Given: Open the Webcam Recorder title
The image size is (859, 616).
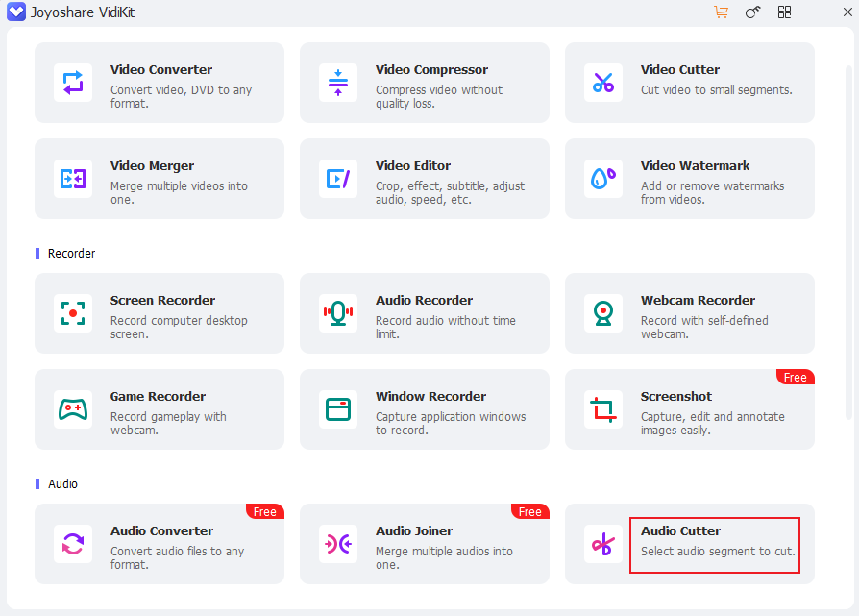Looking at the screenshot, I should coord(698,301).
